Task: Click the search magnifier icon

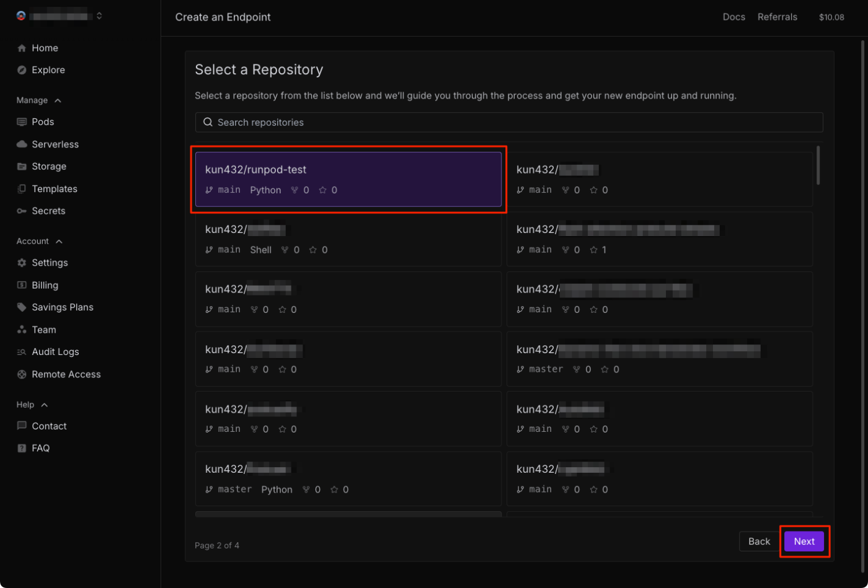Action: tap(208, 122)
